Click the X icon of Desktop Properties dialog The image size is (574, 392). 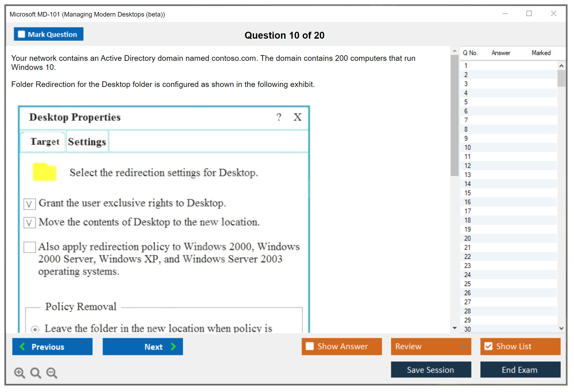click(x=297, y=117)
